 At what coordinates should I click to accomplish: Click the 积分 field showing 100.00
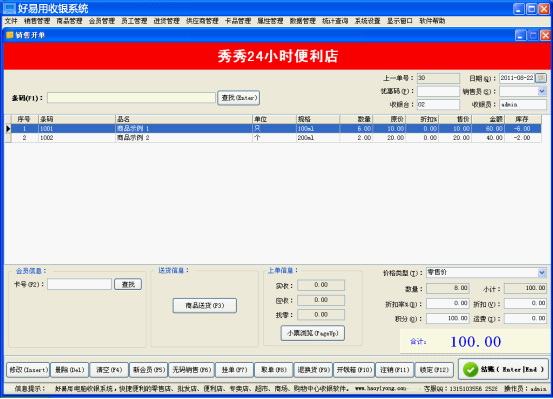[x=448, y=319]
